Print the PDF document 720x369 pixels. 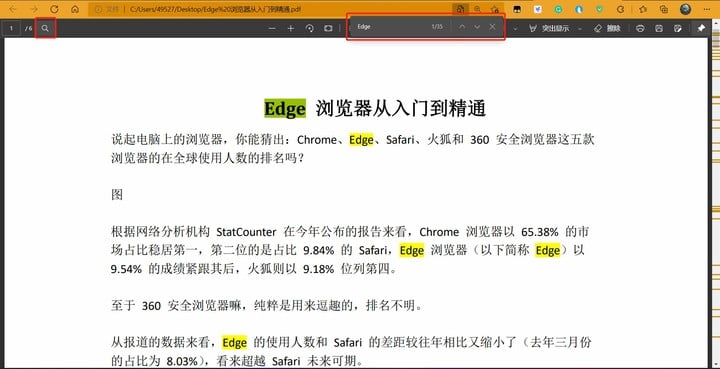coord(640,28)
